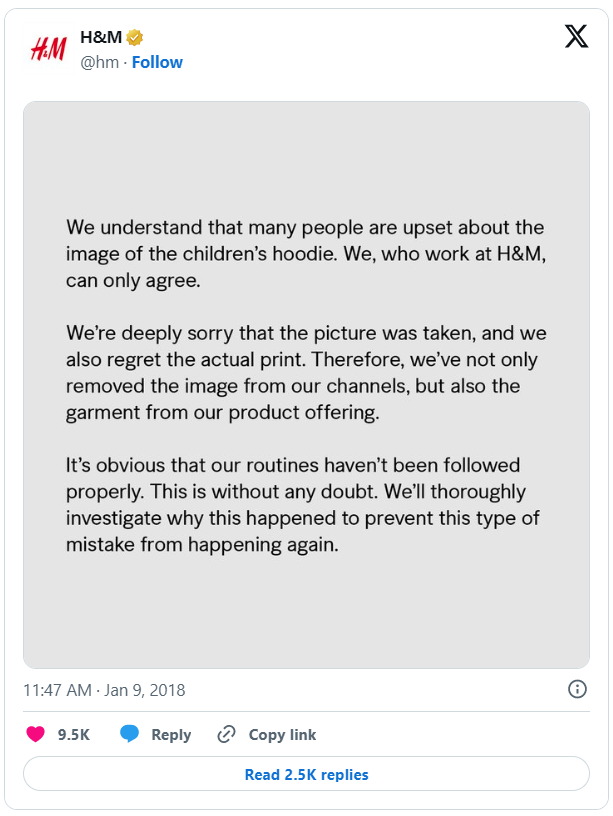Click the paragraph starting "It's obvious that"
The image size is (613, 816).
pyautogui.click(x=305, y=506)
